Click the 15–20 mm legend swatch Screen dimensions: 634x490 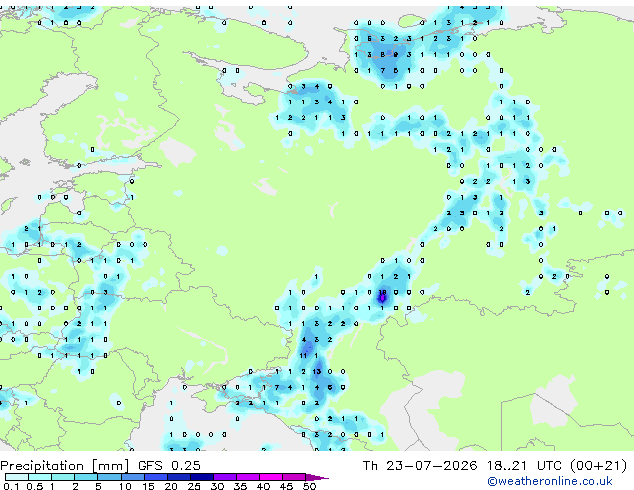(155, 477)
